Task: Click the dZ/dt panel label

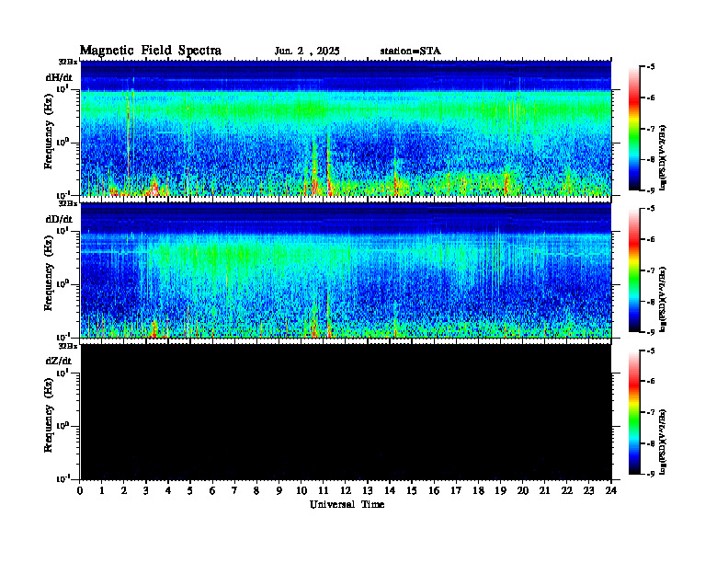Action: [59, 361]
